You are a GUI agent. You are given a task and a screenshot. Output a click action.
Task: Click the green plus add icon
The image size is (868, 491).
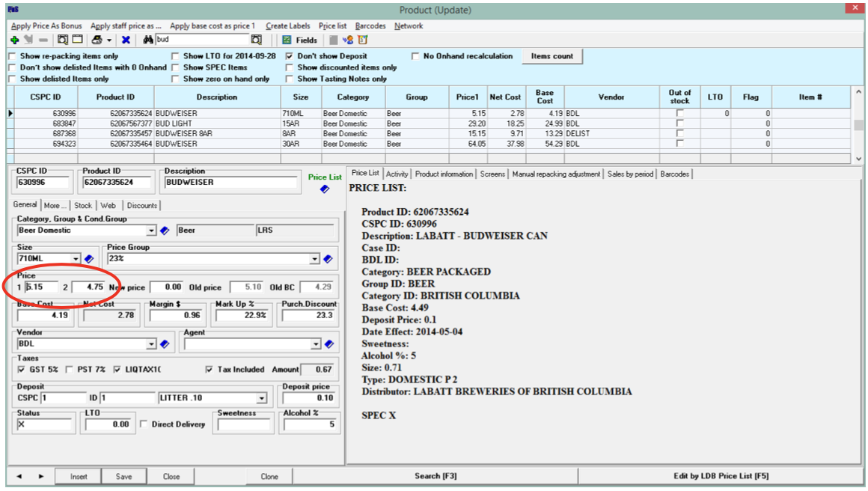pos(14,40)
